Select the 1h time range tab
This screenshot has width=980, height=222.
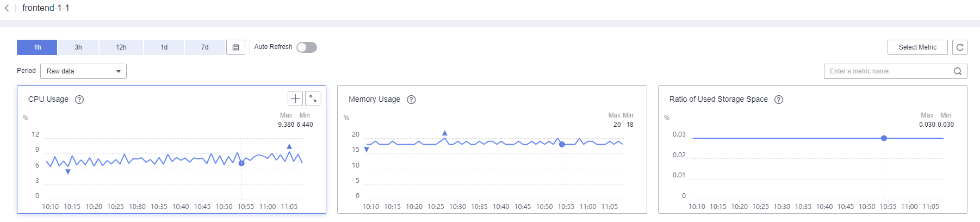coord(37,47)
